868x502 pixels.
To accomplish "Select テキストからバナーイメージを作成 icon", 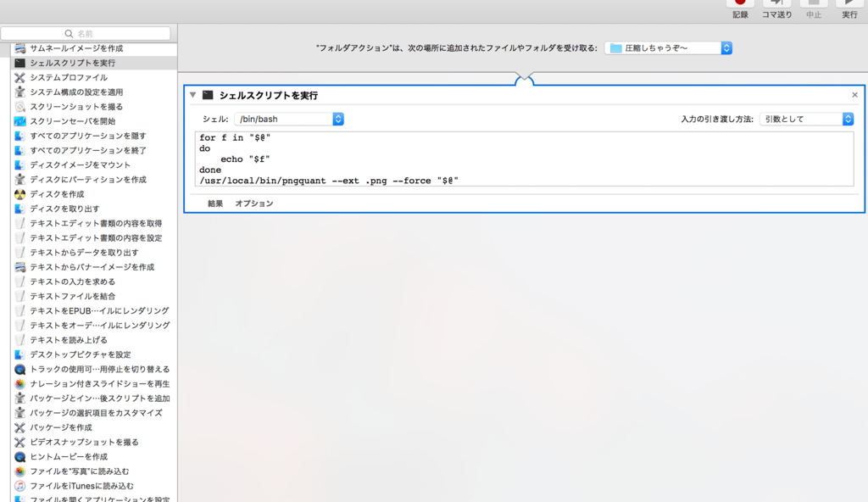I will (x=20, y=267).
